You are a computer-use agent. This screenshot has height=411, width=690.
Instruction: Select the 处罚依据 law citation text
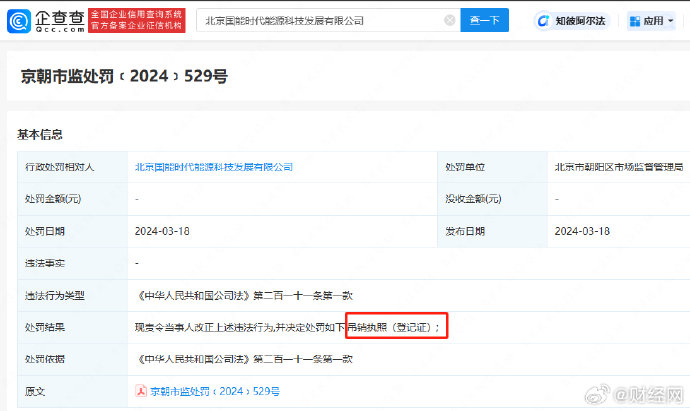[244, 360]
